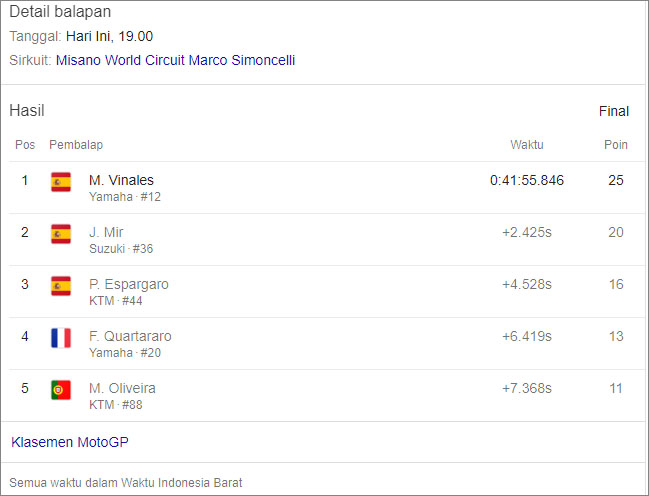
Task: Select rider M. Vinales
Action: [121, 180]
